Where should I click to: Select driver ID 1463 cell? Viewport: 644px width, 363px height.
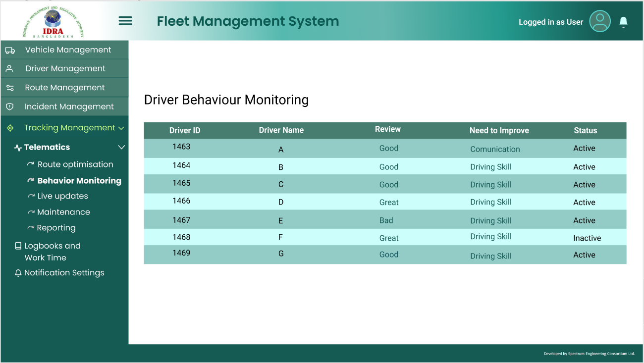point(181,147)
